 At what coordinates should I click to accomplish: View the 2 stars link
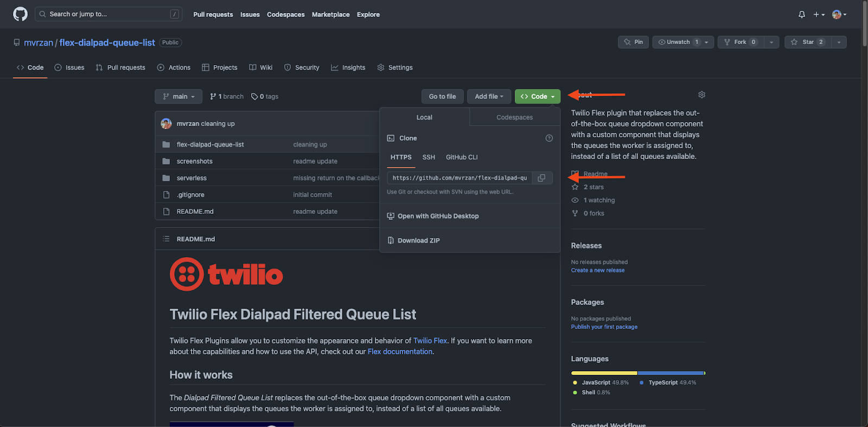588,187
